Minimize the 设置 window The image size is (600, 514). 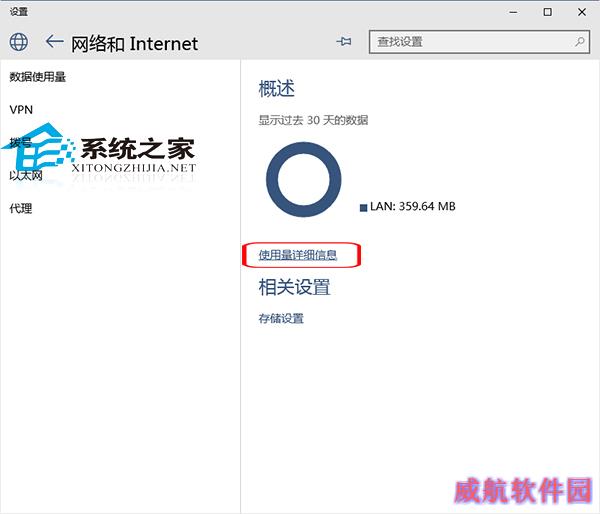(513, 12)
